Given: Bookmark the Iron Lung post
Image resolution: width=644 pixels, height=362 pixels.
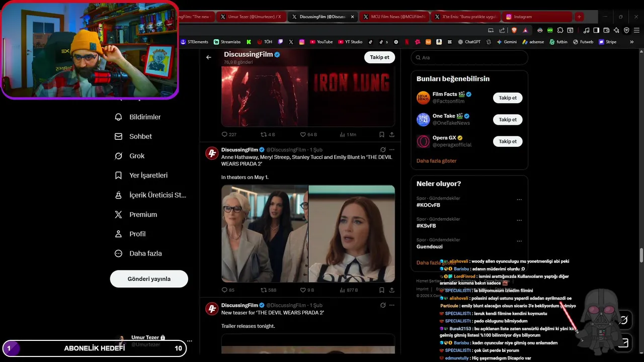Looking at the screenshot, I should coord(382,134).
